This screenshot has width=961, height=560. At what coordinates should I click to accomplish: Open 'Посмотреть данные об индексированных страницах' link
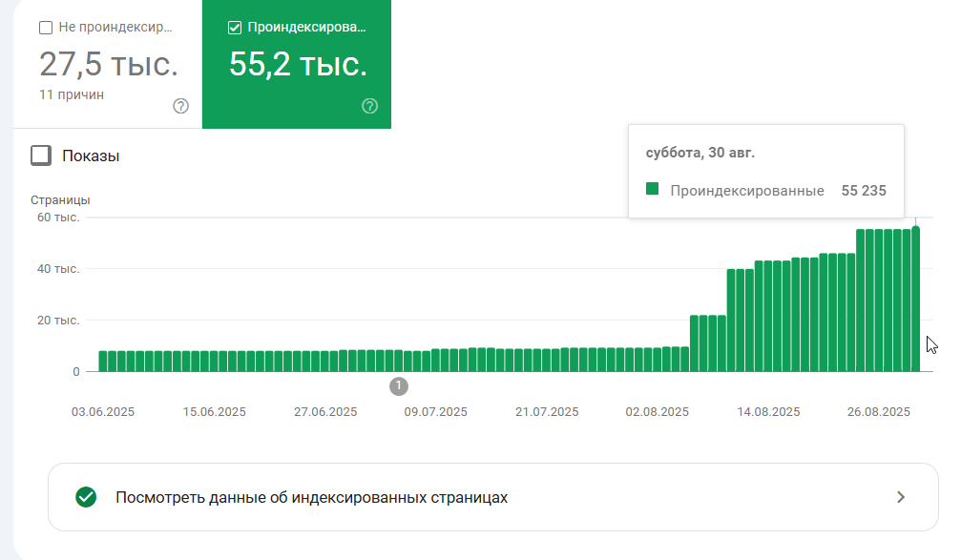click(x=492, y=497)
